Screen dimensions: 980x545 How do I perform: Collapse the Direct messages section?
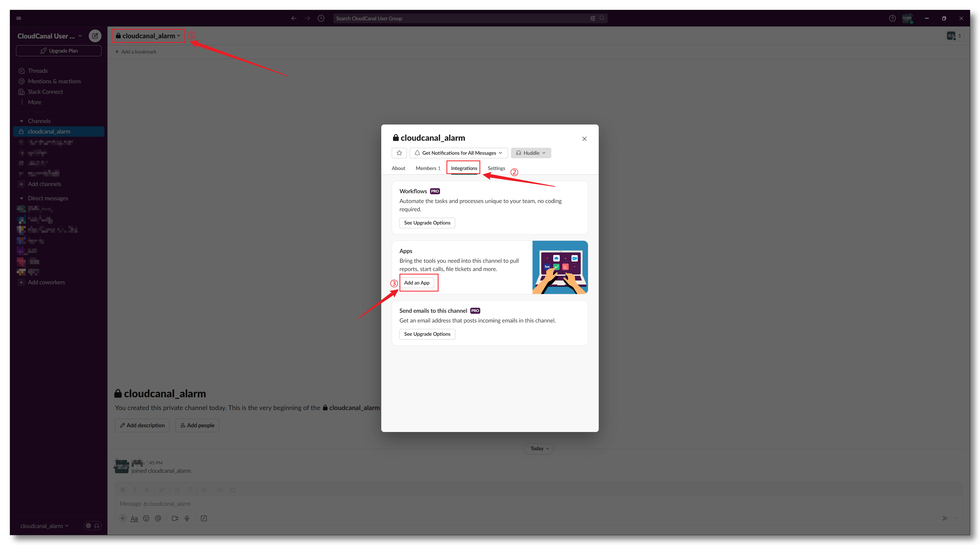(21, 198)
